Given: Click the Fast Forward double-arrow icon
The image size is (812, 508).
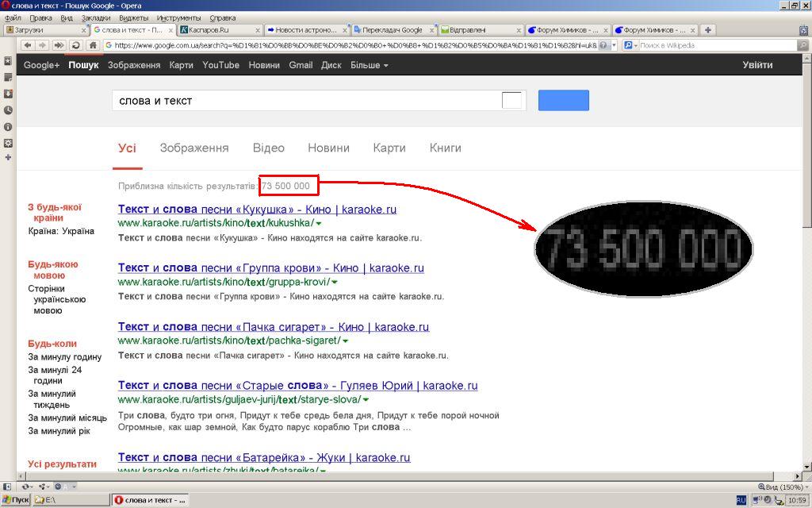Looking at the screenshot, I should pyautogui.click(x=59, y=45).
